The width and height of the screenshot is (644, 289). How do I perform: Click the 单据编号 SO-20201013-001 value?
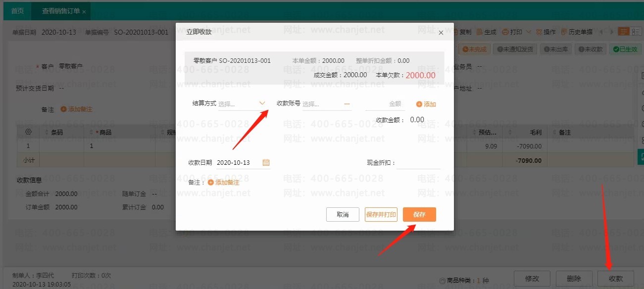pos(141,32)
